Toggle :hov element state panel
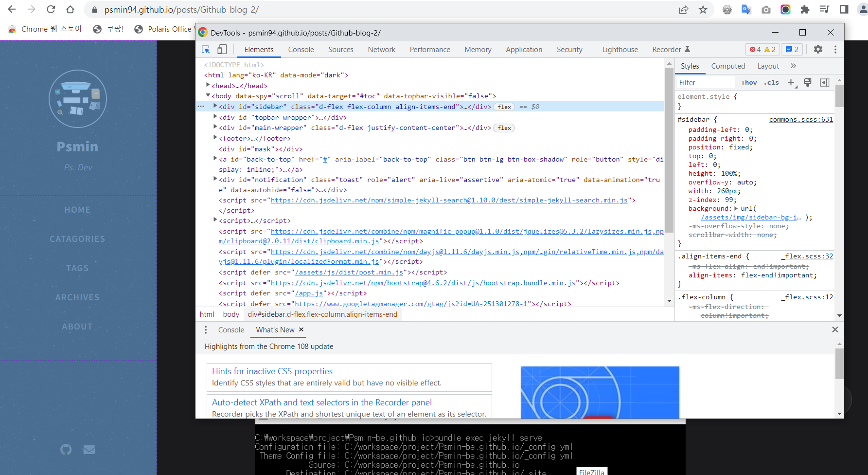Screen dimensions: 868x475 [x=749, y=82]
